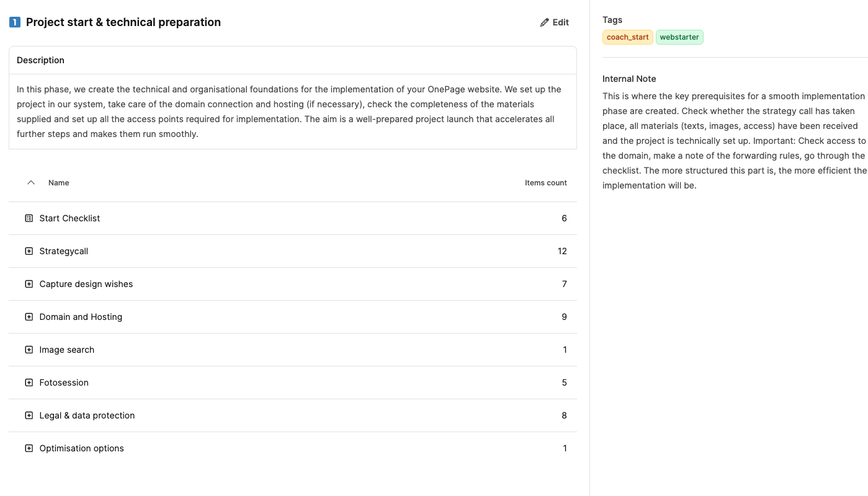This screenshot has width=868, height=496.
Task: Open the Strategycall entry
Action: click(x=64, y=251)
